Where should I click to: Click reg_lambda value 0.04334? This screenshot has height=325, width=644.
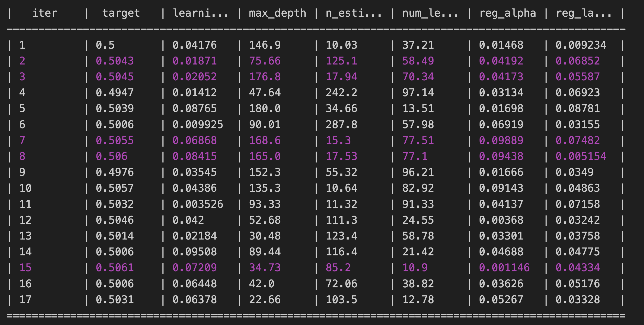click(578, 268)
